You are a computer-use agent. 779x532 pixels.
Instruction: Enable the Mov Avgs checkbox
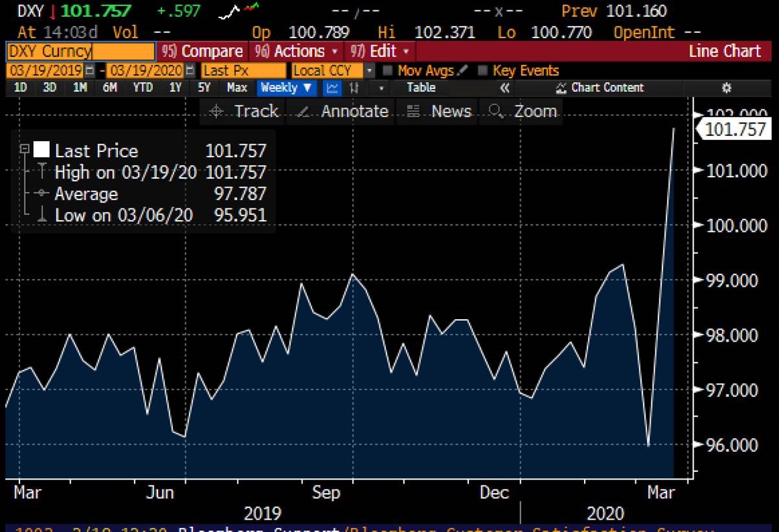pyautogui.click(x=388, y=71)
